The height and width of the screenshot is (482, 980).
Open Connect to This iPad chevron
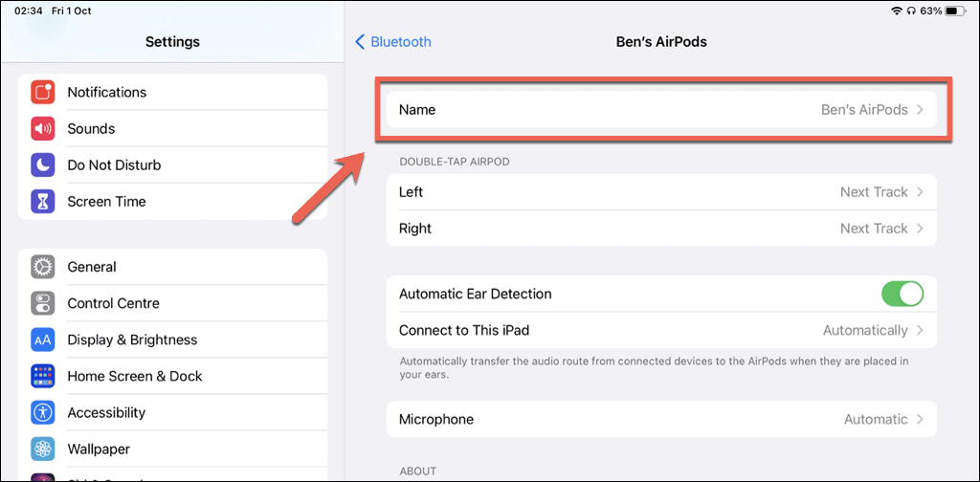(920, 330)
